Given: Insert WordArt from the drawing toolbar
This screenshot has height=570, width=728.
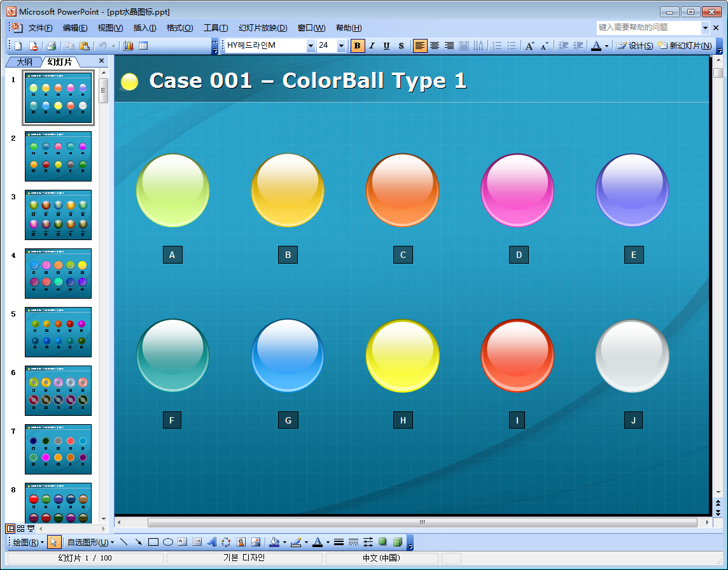Looking at the screenshot, I should coord(212,542).
